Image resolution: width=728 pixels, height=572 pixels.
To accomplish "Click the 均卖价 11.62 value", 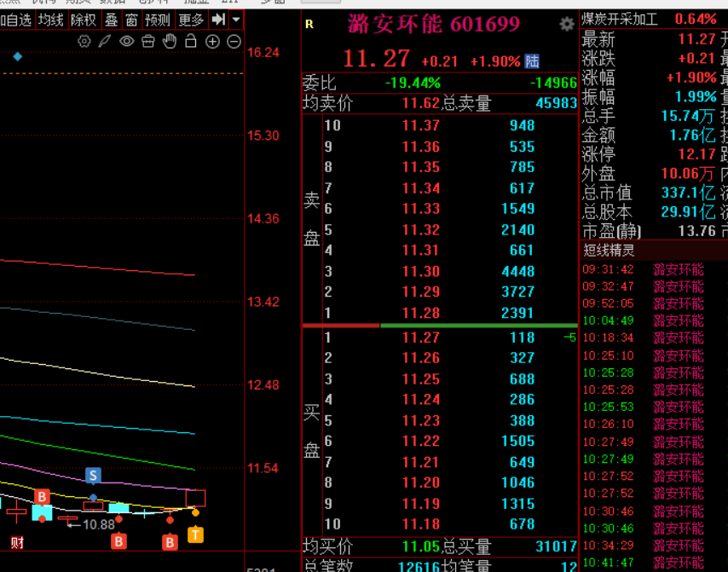I will tap(420, 103).
